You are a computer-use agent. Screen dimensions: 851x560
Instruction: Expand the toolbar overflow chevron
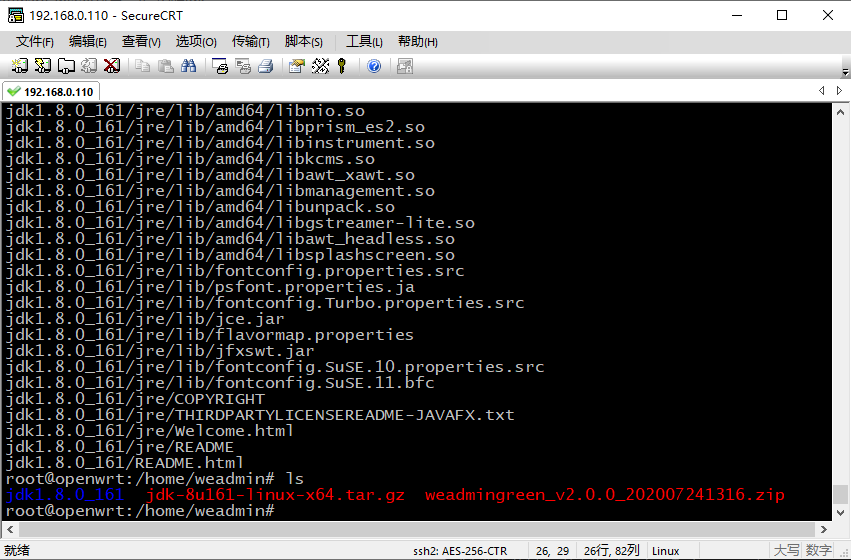845,72
